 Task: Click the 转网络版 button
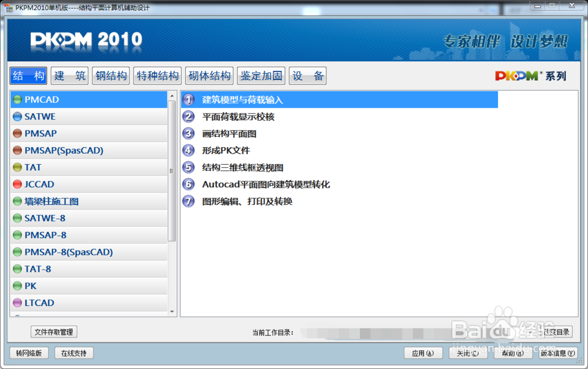point(29,353)
